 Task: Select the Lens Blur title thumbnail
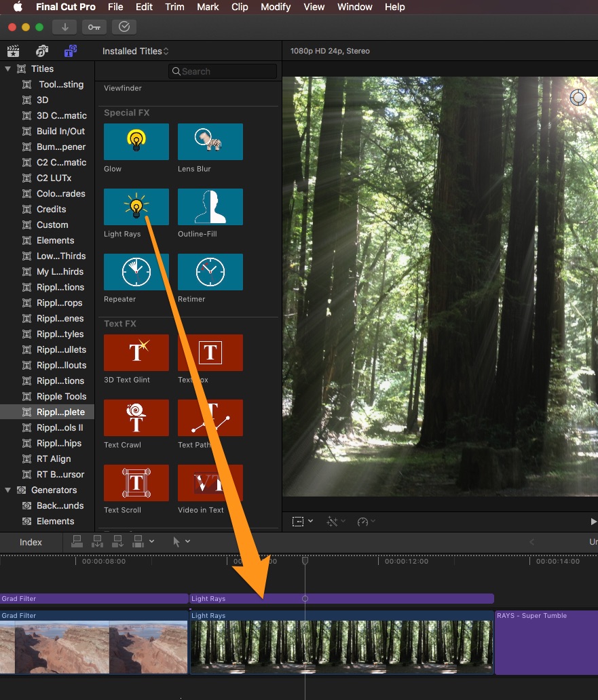pyautogui.click(x=210, y=142)
